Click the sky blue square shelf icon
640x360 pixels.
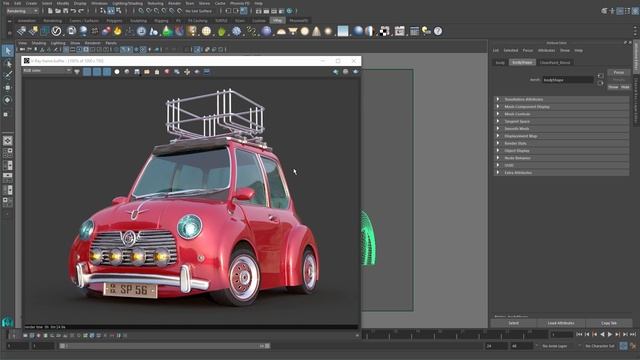click(343, 31)
